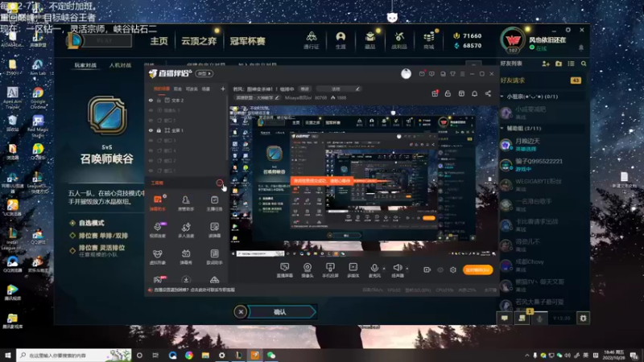Image resolution: width=644 pixels, height=362 pixels.
Task: Click record video icon in bottom bar
Action: click(427, 270)
